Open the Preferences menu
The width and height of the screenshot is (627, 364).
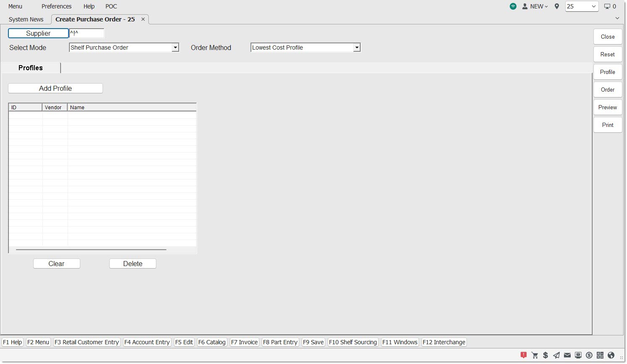point(56,6)
